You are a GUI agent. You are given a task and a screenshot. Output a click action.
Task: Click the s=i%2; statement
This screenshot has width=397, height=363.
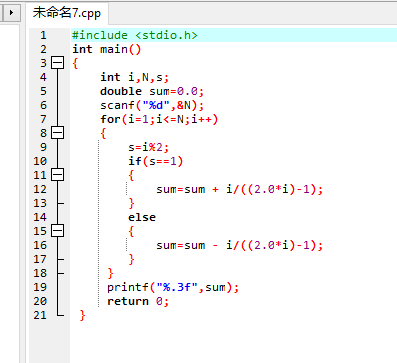149,147
